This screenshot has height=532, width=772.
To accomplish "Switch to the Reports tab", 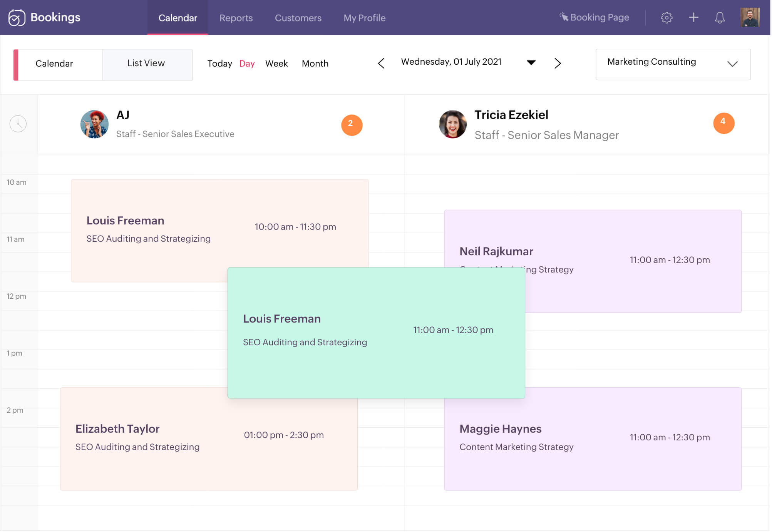I will point(236,18).
